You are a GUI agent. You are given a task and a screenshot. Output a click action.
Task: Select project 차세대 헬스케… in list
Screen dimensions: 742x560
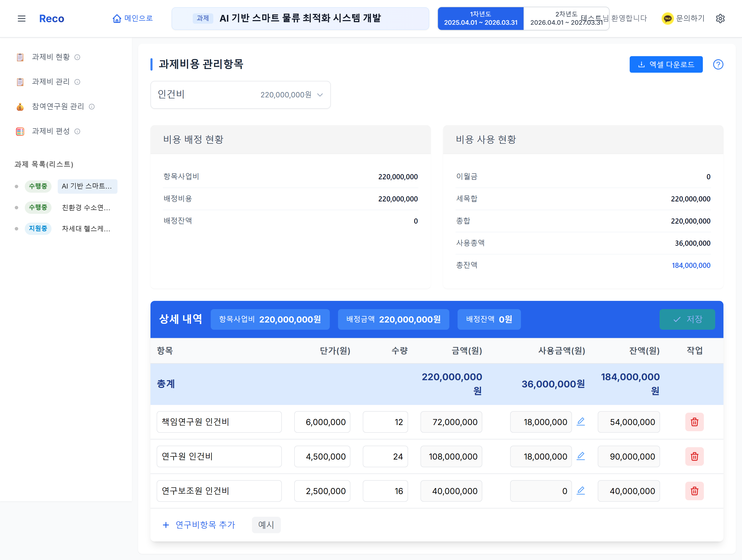point(86,229)
